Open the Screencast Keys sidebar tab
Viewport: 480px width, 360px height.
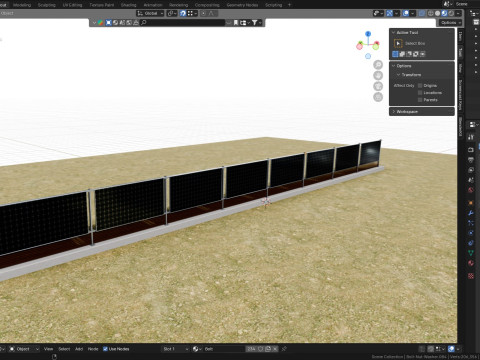pyautogui.click(x=460, y=95)
